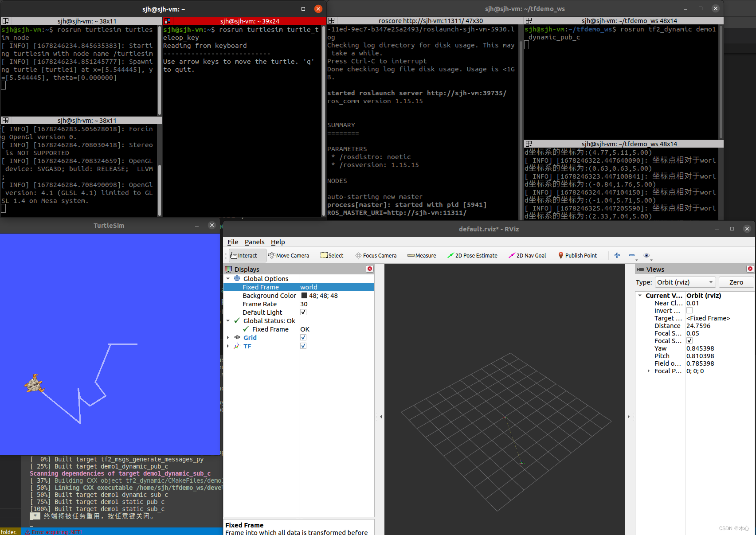The width and height of the screenshot is (756, 535).
Task: Click the Zero view button
Action: coord(736,282)
